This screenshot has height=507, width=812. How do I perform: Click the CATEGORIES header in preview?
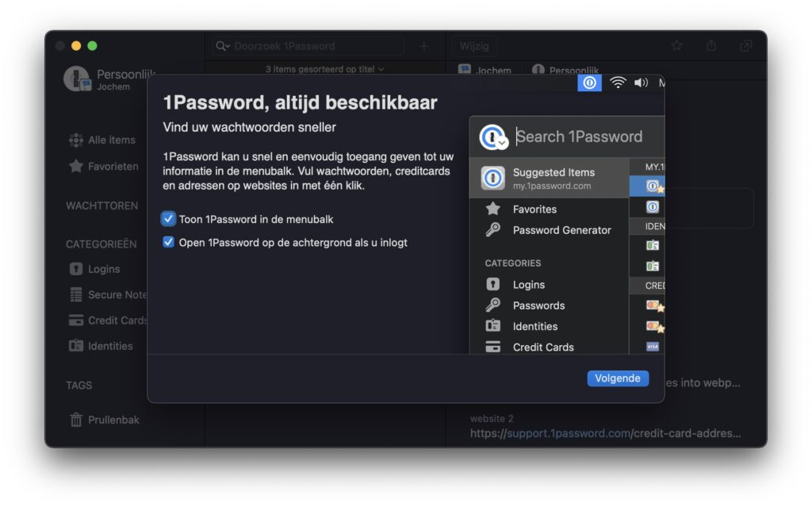pyautogui.click(x=513, y=263)
